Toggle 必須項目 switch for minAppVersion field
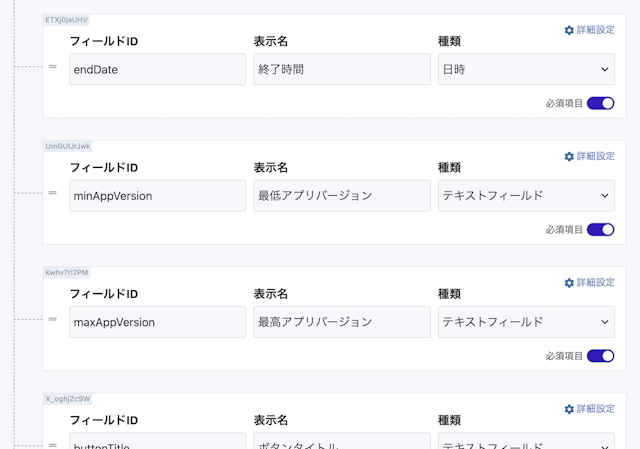Viewport: 640px width, 449px height. tap(600, 230)
